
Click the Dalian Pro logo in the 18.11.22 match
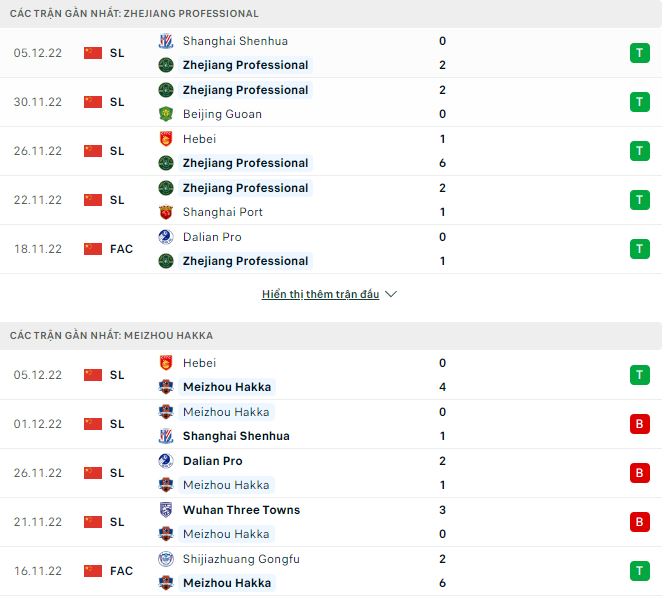pyautogui.click(x=166, y=237)
